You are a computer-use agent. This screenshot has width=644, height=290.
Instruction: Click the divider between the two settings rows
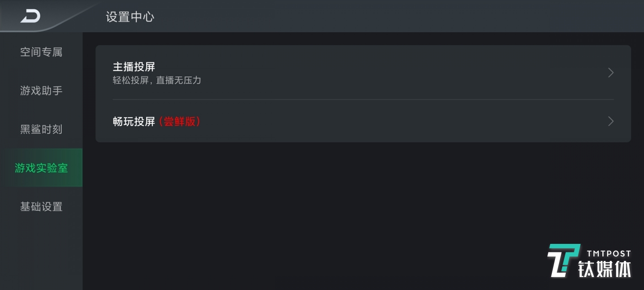(x=363, y=99)
